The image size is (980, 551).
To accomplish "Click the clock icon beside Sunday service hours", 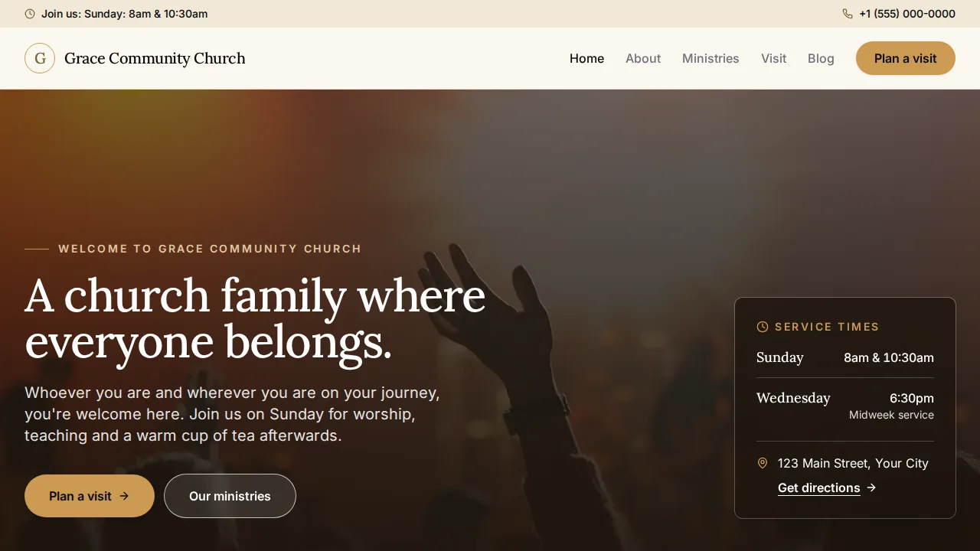I will tap(30, 14).
